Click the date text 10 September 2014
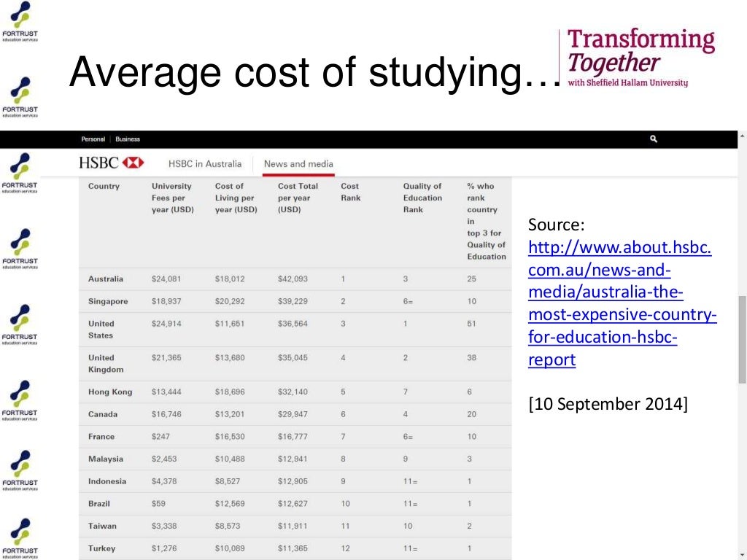The height and width of the screenshot is (560, 747). click(x=608, y=404)
